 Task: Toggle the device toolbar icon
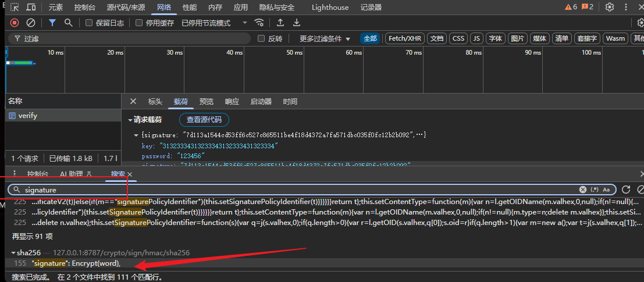coord(31,7)
